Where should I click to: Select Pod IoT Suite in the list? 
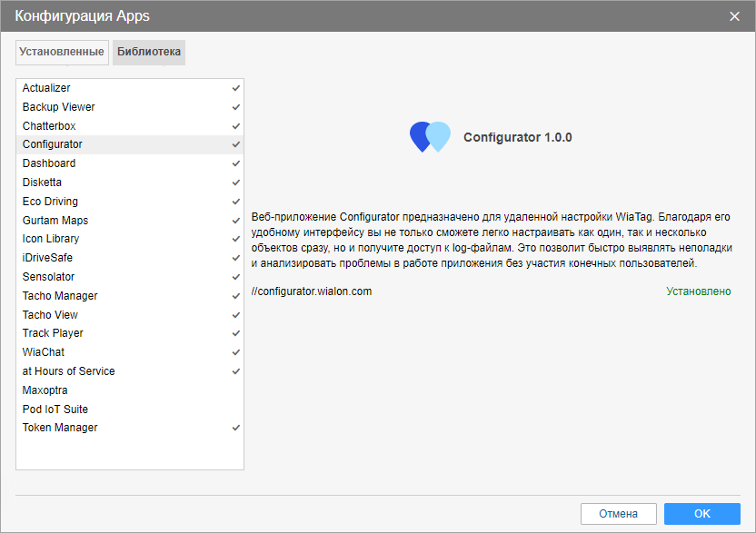(x=55, y=410)
